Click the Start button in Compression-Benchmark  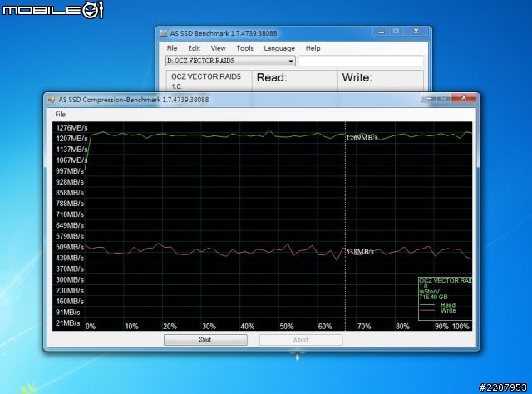tap(205, 340)
